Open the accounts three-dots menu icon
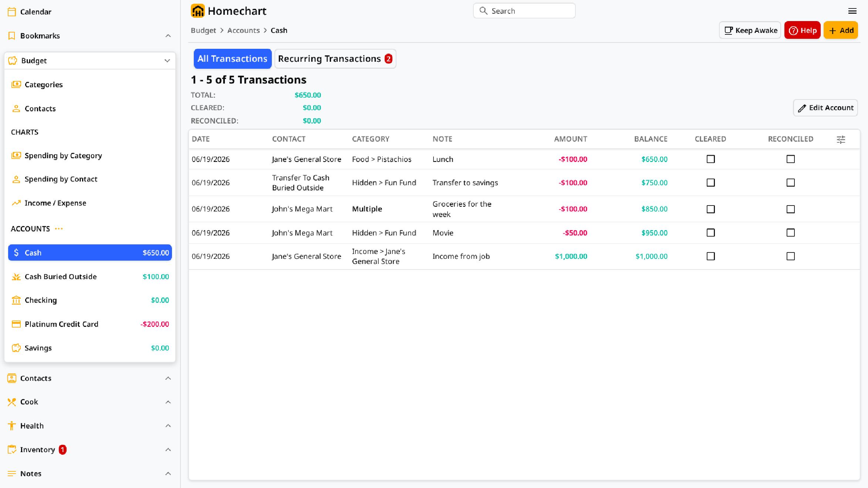The width and height of the screenshot is (868, 488). pos(59,229)
